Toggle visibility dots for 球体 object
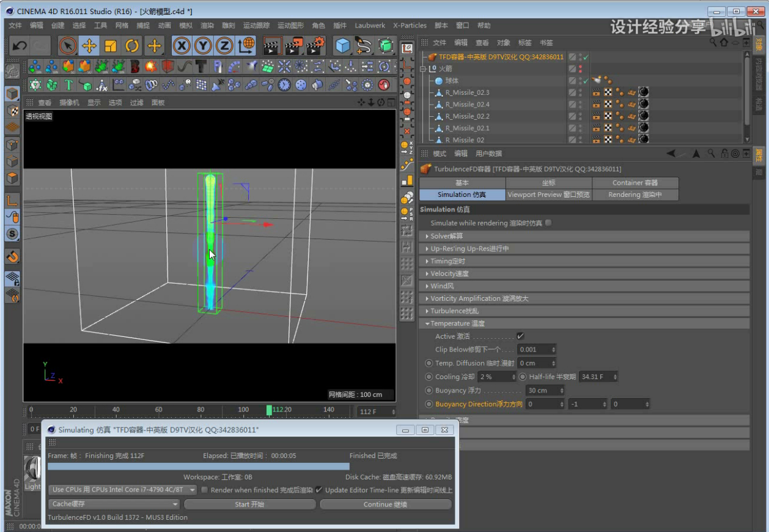769x532 pixels. (x=580, y=81)
